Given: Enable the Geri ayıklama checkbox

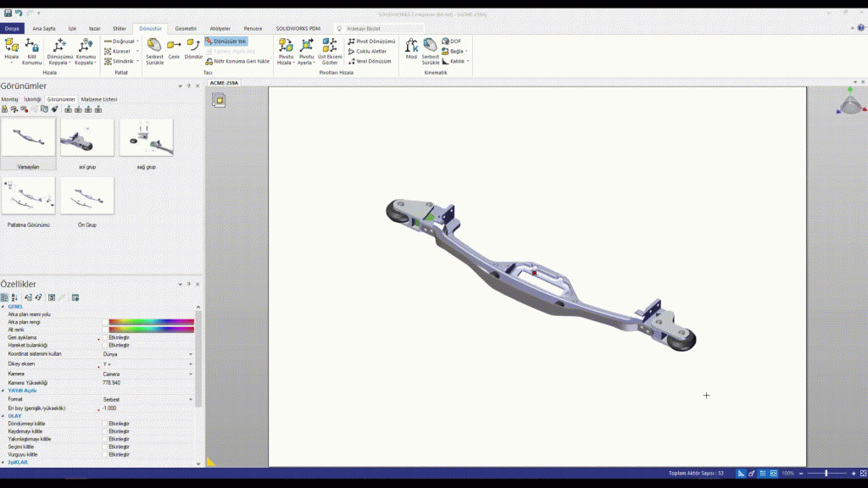Looking at the screenshot, I should [x=105, y=337].
